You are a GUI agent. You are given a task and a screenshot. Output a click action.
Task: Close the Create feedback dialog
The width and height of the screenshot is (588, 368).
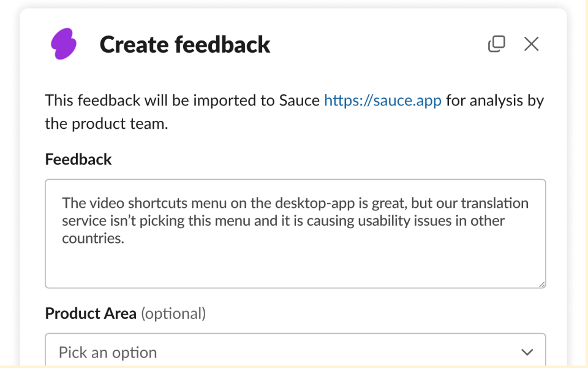pos(531,44)
